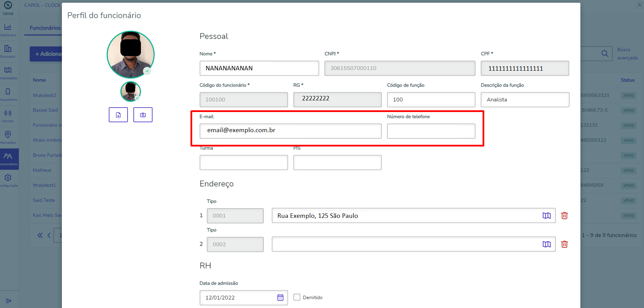Viewport: 644px width, 308px height.
Task: Click the Número de telefone field
Action: [x=431, y=131]
